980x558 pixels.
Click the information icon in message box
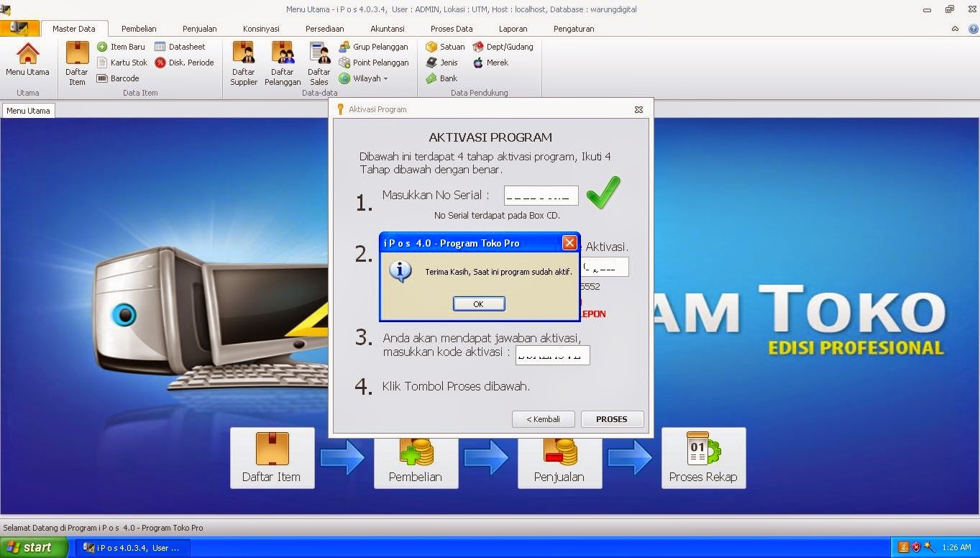tap(400, 270)
